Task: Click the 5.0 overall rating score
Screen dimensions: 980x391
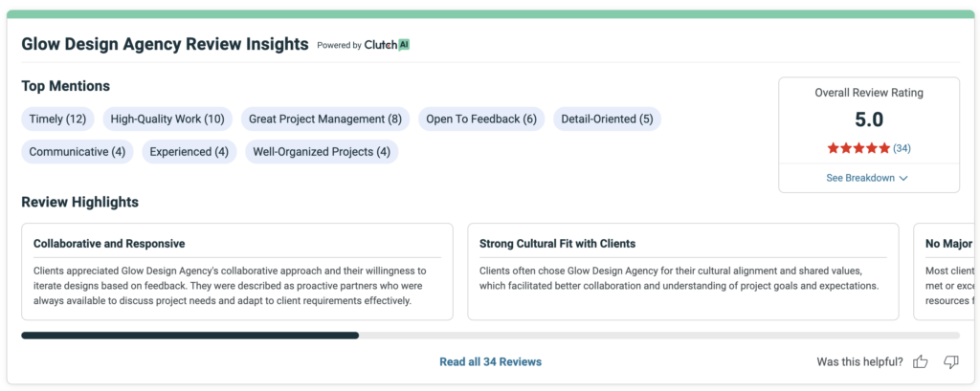Action: pyautogui.click(x=868, y=119)
